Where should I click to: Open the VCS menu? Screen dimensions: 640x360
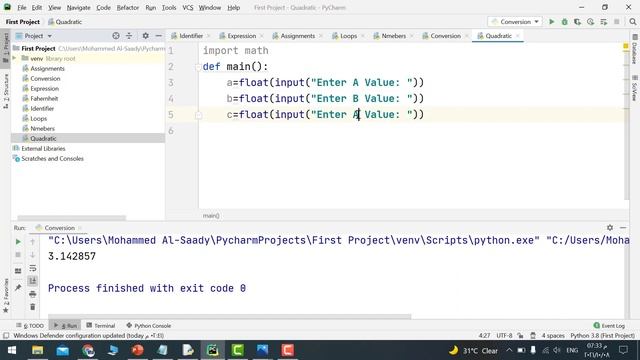pos(188,7)
